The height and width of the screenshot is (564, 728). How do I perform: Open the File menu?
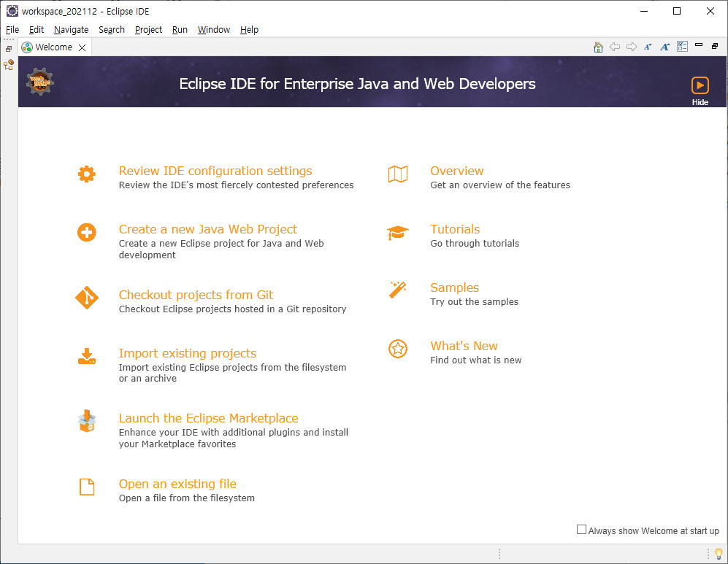(12, 30)
